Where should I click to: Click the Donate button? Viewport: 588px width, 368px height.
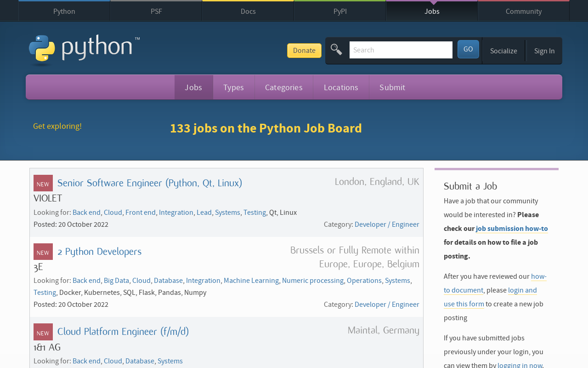click(x=304, y=51)
